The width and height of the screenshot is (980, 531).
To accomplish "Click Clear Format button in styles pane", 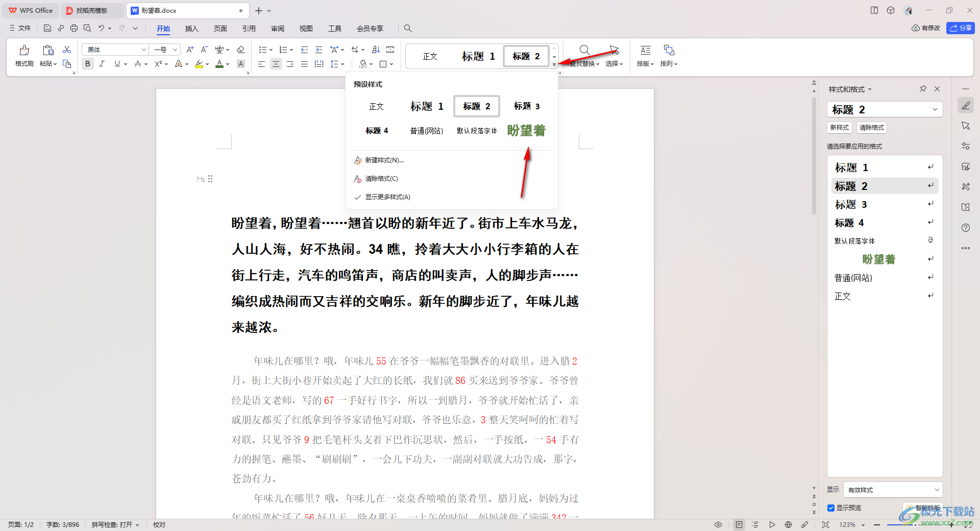I will [x=871, y=128].
